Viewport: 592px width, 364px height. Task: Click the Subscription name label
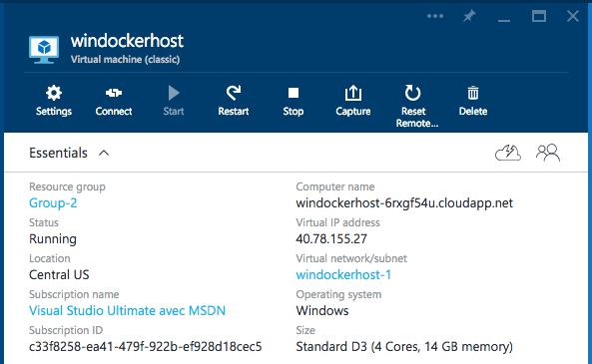[74, 294]
